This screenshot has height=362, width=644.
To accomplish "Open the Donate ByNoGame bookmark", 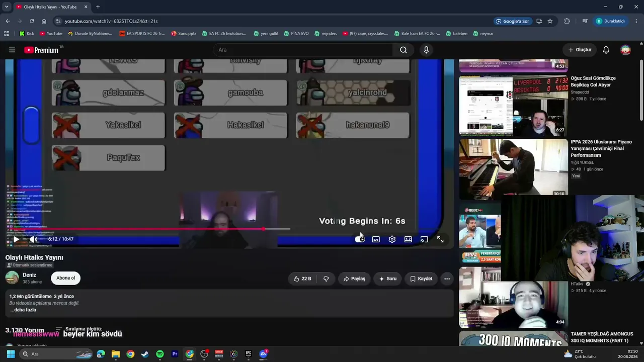I will coord(90,34).
